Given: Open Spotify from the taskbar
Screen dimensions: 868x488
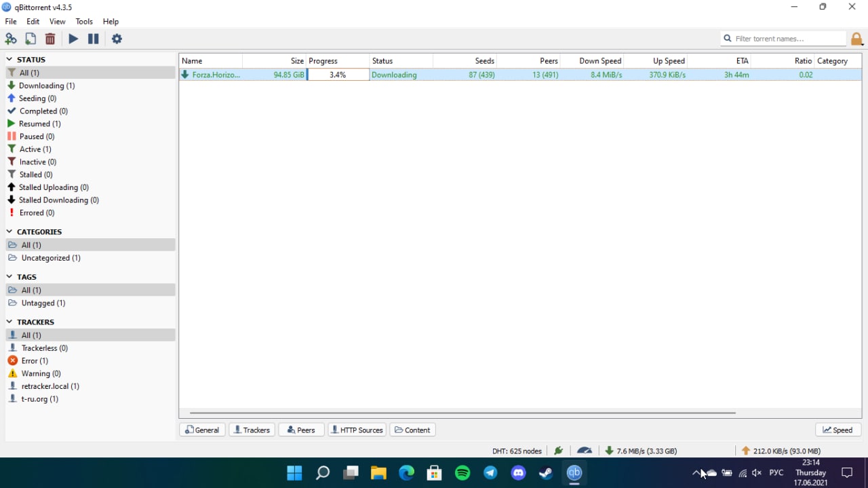Looking at the screenshot, I should (462, 473).
